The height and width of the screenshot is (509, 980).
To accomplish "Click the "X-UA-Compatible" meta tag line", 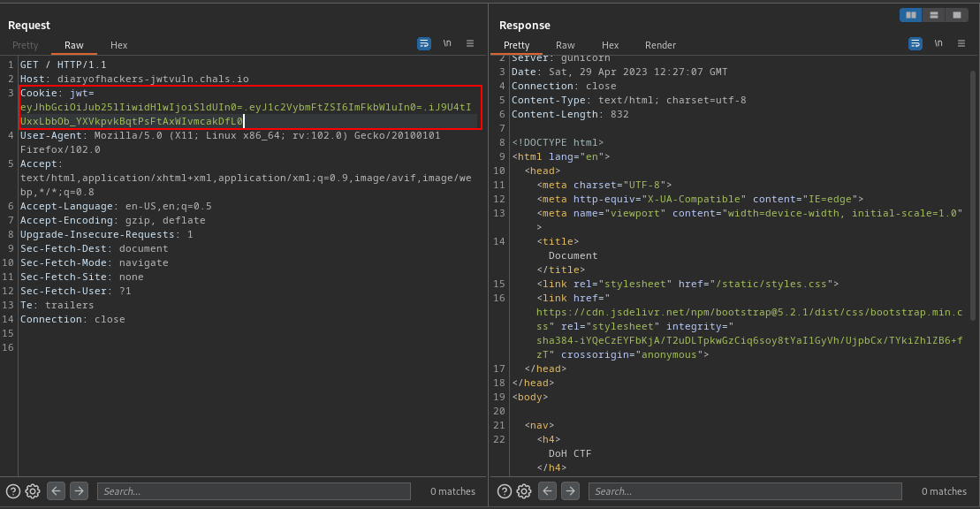I will click(700, 199).
